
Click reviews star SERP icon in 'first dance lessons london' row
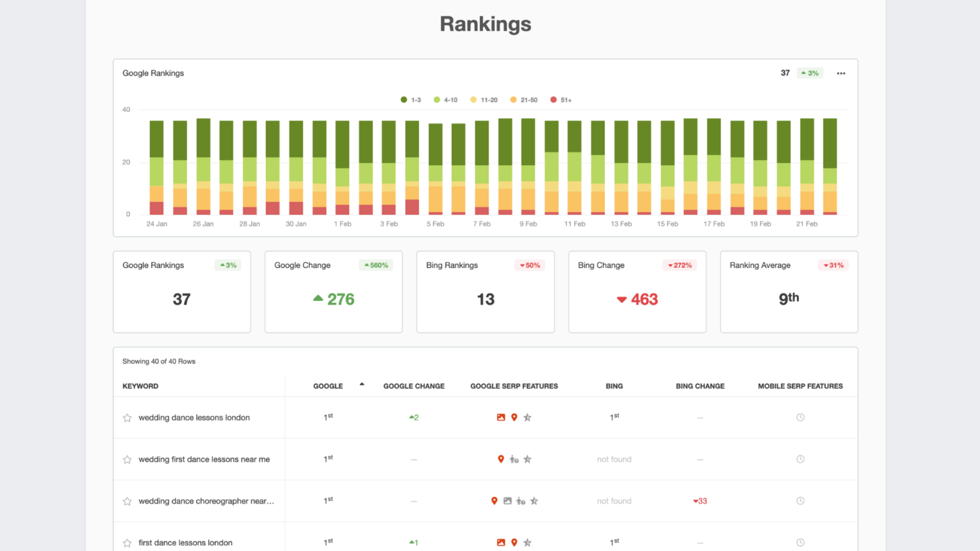(528, 543)
